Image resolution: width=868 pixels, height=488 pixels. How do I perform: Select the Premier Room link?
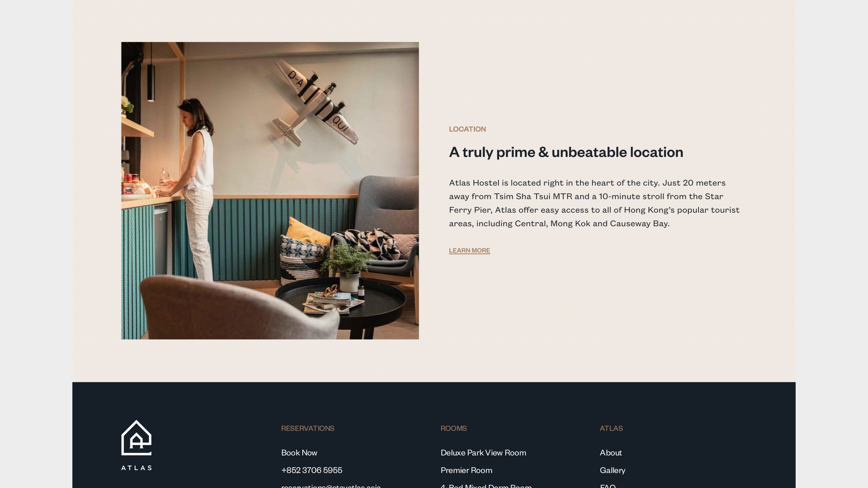pyautogui.click(x=466, y=470)
